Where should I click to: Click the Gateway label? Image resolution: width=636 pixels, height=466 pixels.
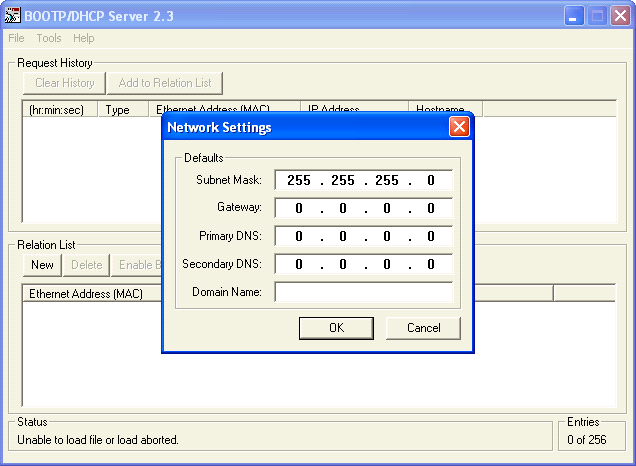pyautogui.click(x=239, y=207)
